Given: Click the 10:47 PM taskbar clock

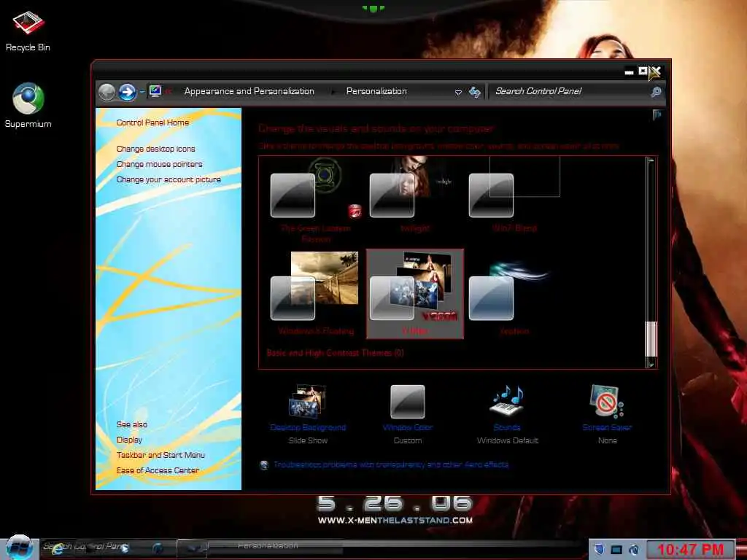Looking at the screenshot, I should coord(691,550).
